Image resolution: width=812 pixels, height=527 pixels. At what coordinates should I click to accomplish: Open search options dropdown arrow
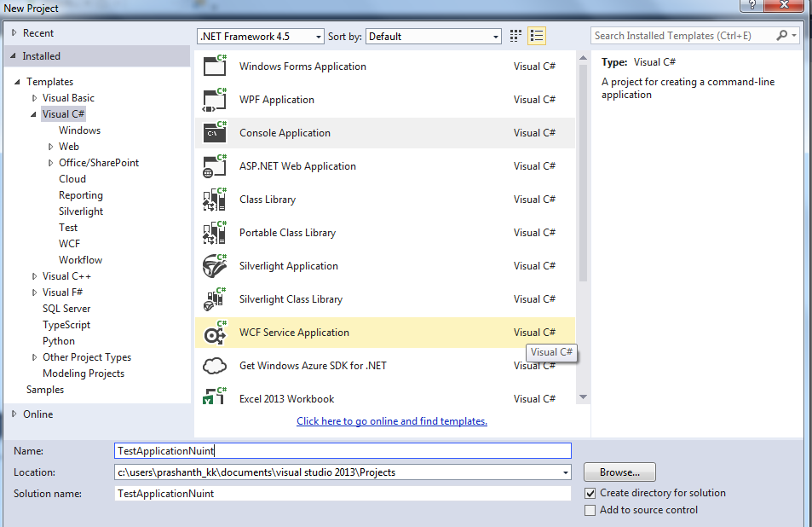point(794,35)
